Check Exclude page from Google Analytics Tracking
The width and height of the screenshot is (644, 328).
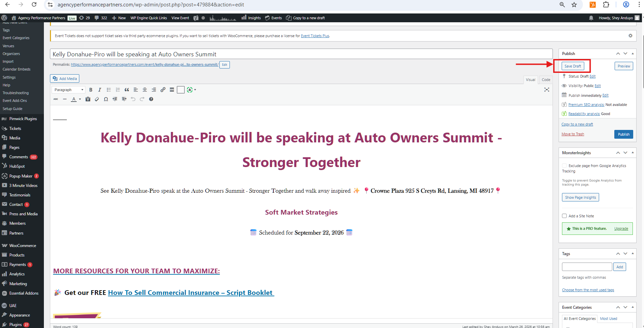pos(564,166)
